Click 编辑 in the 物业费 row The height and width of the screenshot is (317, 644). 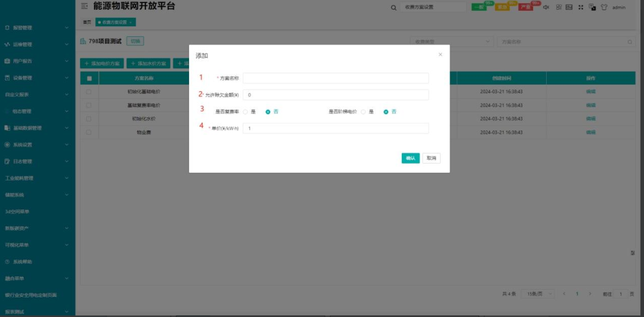pos(590,132)
